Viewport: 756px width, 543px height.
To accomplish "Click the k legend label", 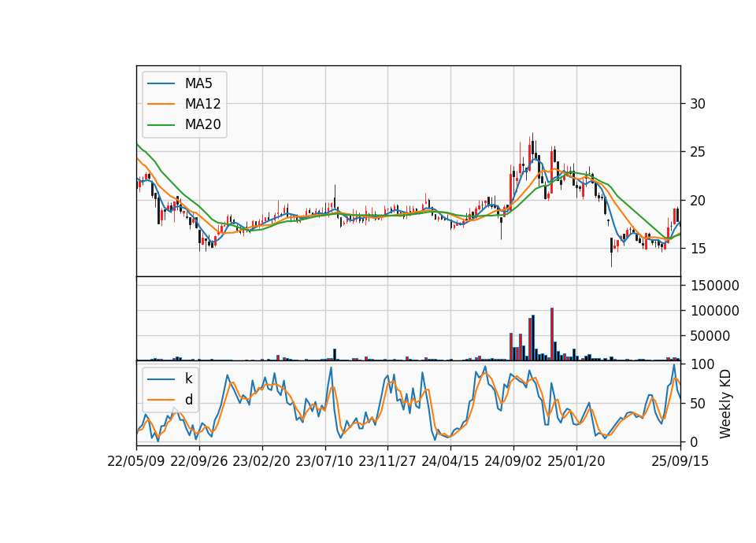I will tap(188, 379).
